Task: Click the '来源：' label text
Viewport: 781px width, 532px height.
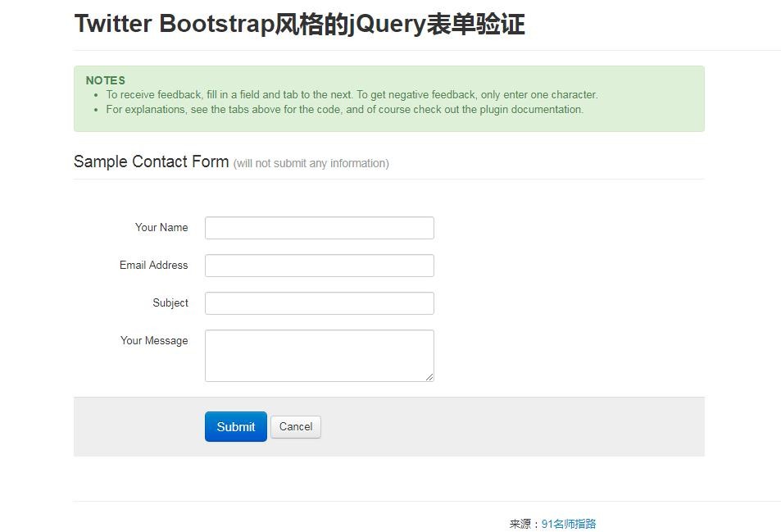Action: [x=525, y=524]
